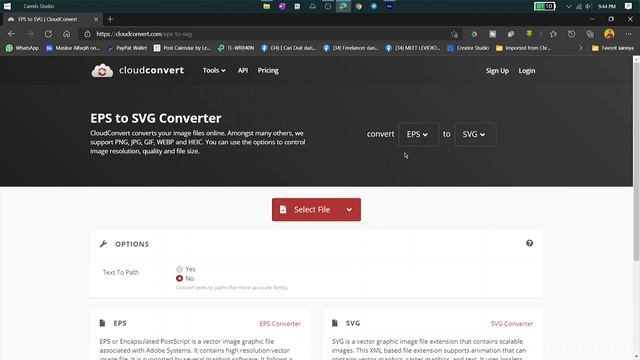This screenshot has height=360, width=640.
Task: Open the browser three-dot settings menu
Action: [628, 34]
